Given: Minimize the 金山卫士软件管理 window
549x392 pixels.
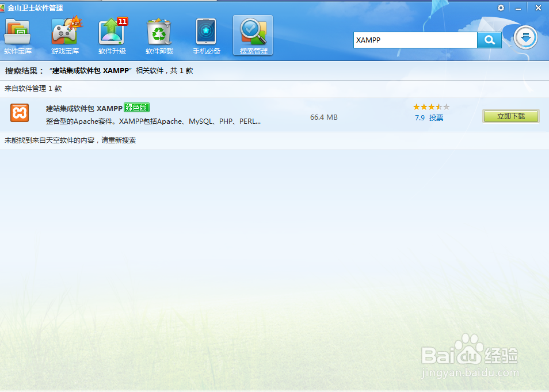Looking at the screenshot, I should (518, 8).
